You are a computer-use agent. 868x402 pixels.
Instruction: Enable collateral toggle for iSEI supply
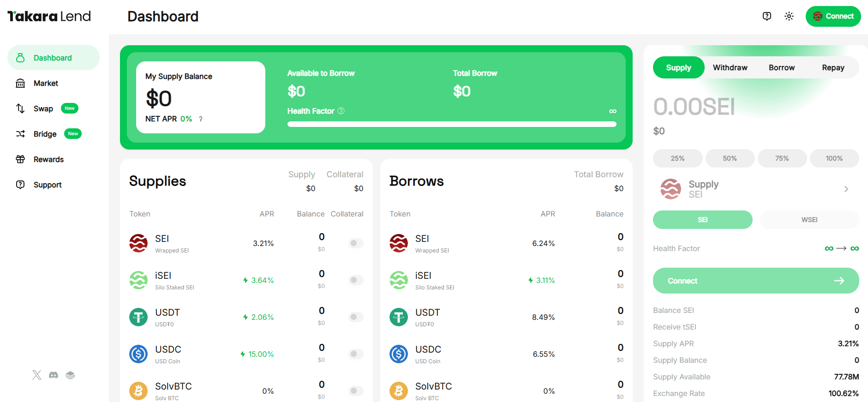(355, 280)
